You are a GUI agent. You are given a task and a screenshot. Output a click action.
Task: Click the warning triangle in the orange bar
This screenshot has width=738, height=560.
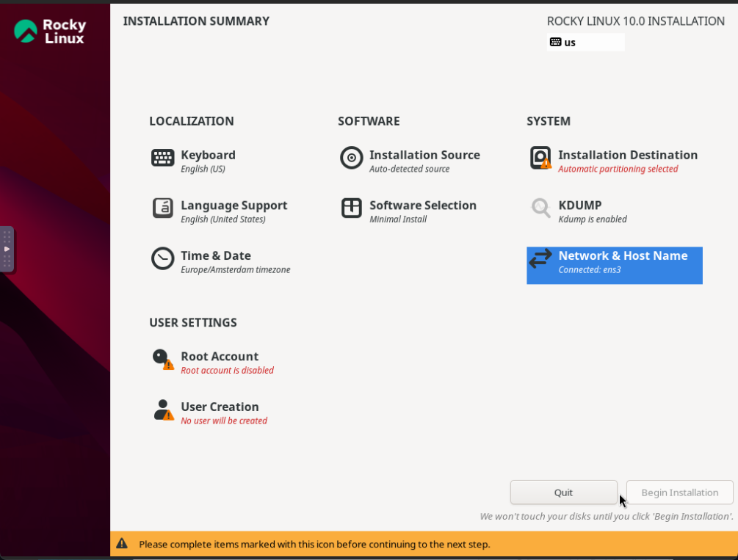click(x=122, y=544)
